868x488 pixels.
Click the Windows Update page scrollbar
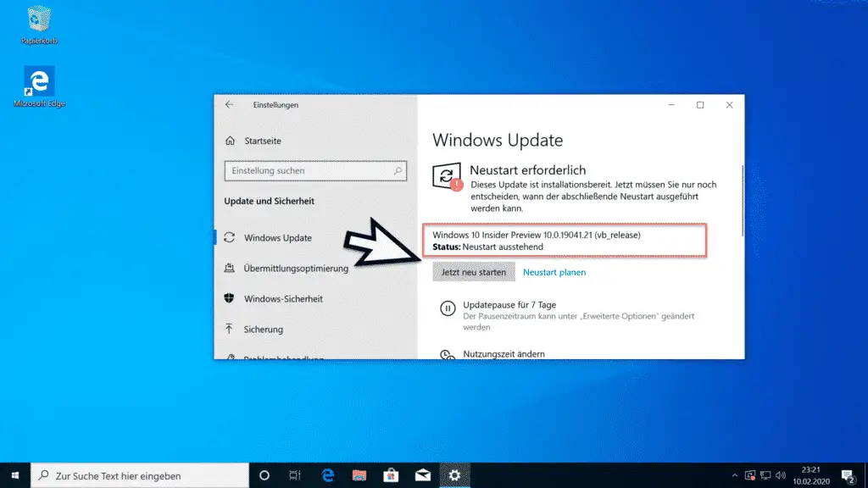coord(743,200)
